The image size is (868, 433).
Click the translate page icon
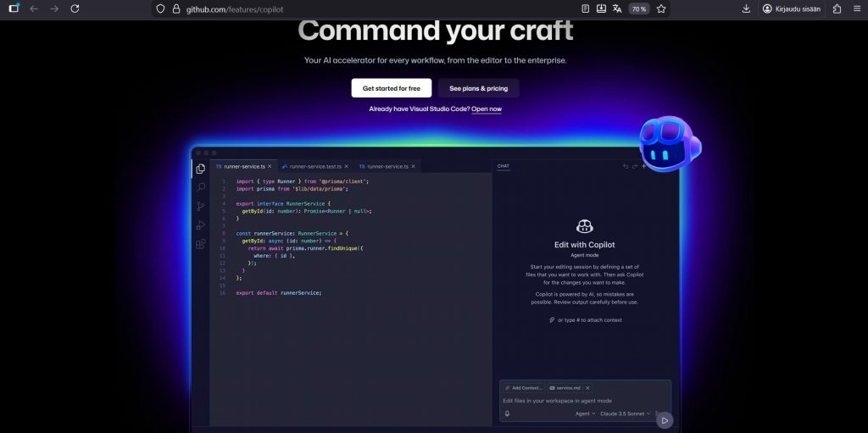click(x=617, y=8)
